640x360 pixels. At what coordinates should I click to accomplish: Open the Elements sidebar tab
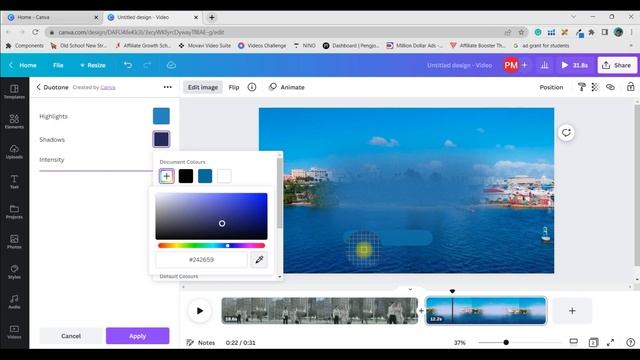pyautogui.click(x=14, y=121)
